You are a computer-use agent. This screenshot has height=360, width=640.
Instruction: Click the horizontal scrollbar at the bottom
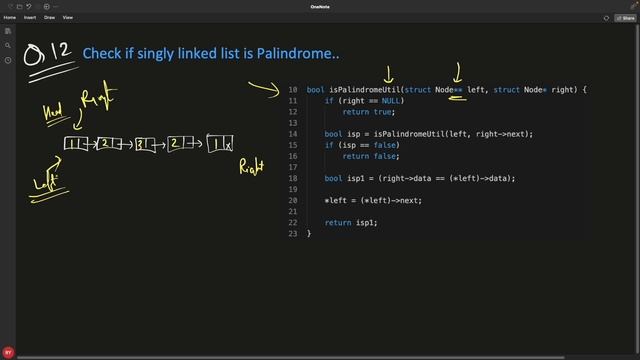pyautogui.click(x=291, y=358)
